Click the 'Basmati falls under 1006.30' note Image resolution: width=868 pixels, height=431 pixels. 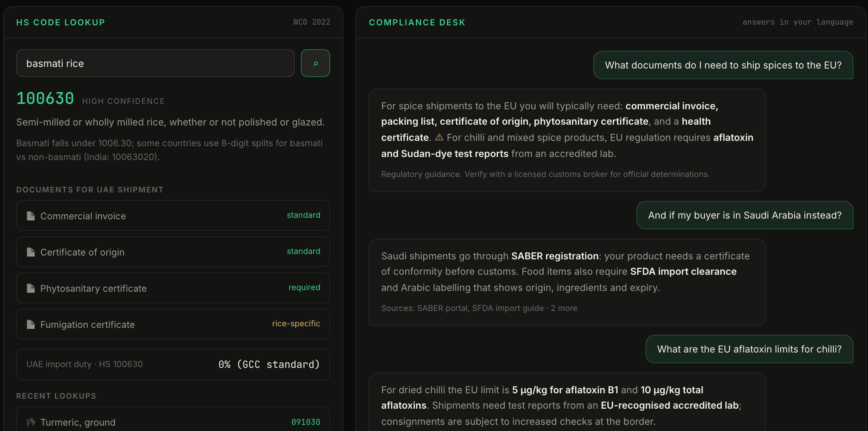click(x=169, y=150)
